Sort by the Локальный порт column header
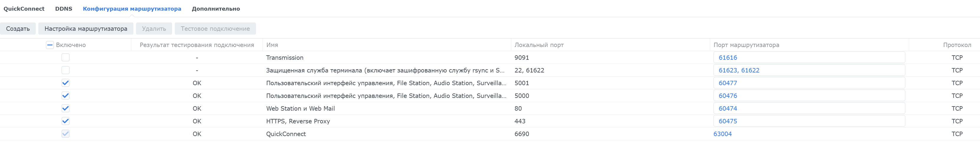980x155 pixels. (x=539, y=45)
